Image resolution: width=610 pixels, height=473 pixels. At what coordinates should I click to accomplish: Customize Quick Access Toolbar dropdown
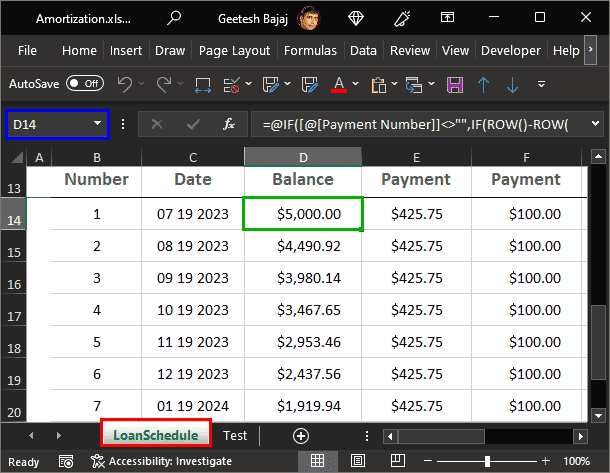coord(541,84)
